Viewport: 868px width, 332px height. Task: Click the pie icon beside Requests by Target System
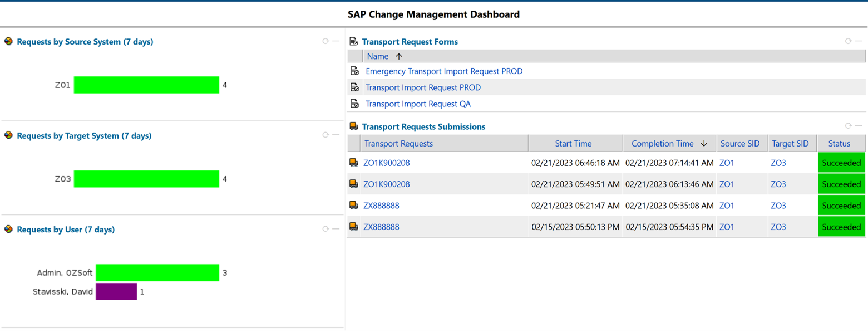8,135
